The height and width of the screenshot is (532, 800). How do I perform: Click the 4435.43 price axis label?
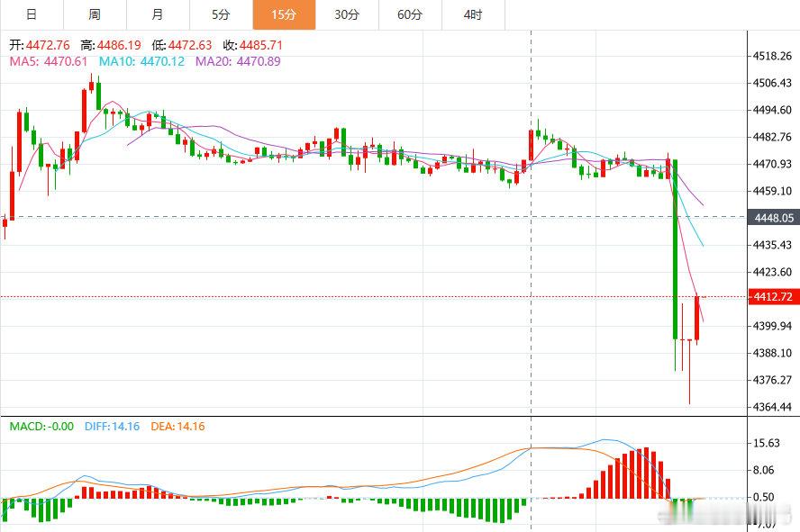772,245
